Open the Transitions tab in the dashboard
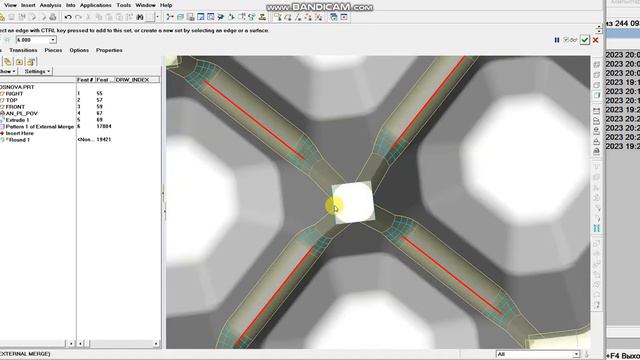 point(23,50)
